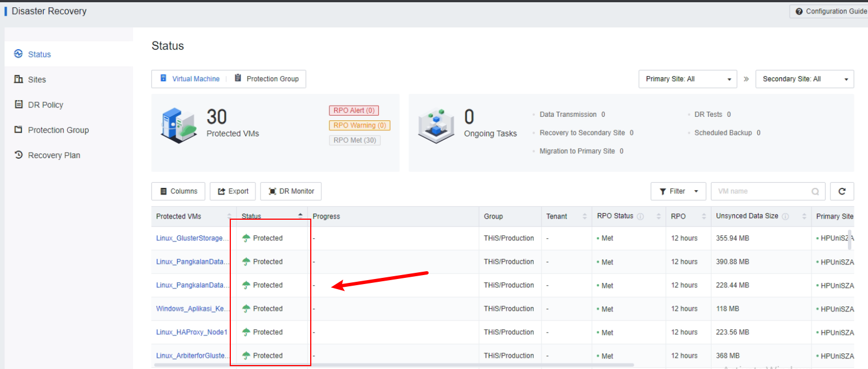Screen dimensions: 868x369
Task: Open Protection Group in the sidebar
Action: (x=58, y=130)
